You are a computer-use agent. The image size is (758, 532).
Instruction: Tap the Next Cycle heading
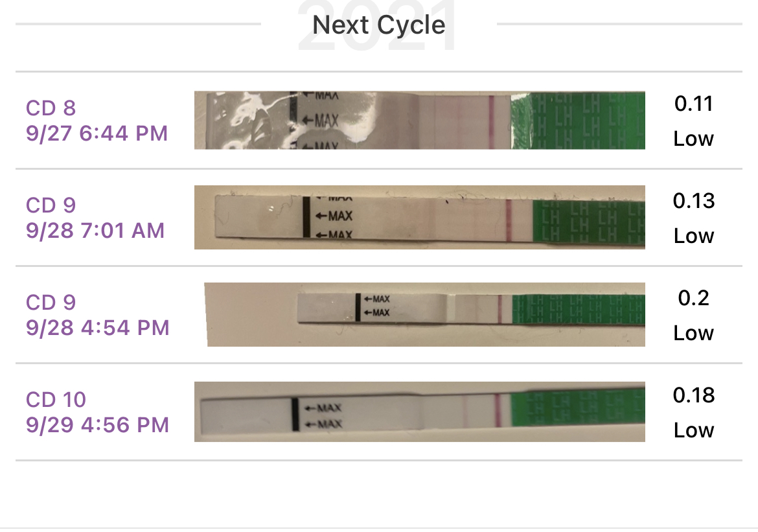tap(379, 25)
